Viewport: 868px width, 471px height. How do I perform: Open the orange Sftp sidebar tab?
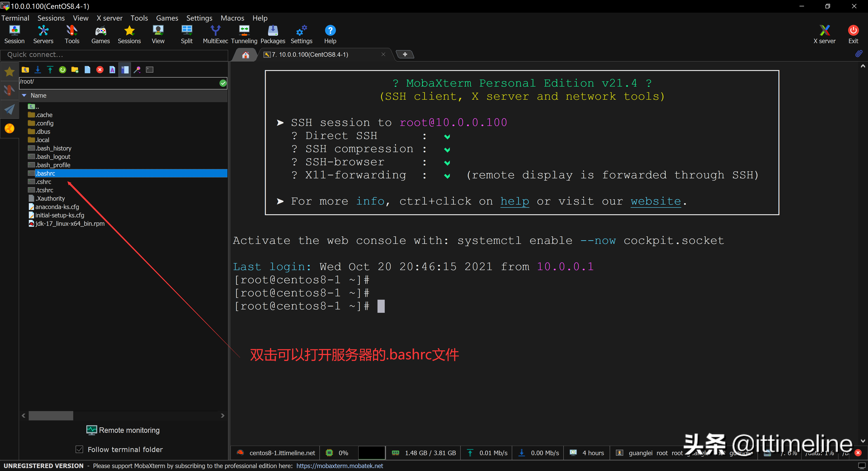[x=9, y=128]
